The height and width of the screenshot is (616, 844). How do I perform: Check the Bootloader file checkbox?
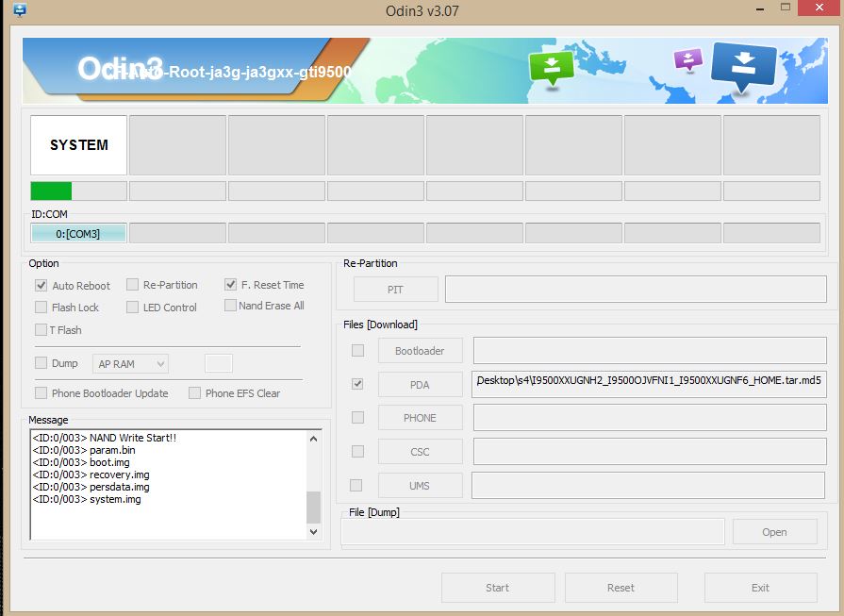click(357, 351)
